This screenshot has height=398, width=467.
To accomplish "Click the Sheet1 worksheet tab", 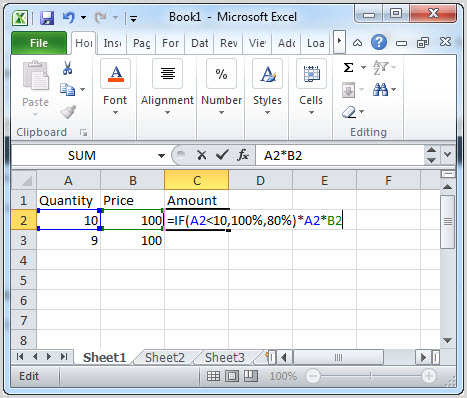I will point(105,357).
